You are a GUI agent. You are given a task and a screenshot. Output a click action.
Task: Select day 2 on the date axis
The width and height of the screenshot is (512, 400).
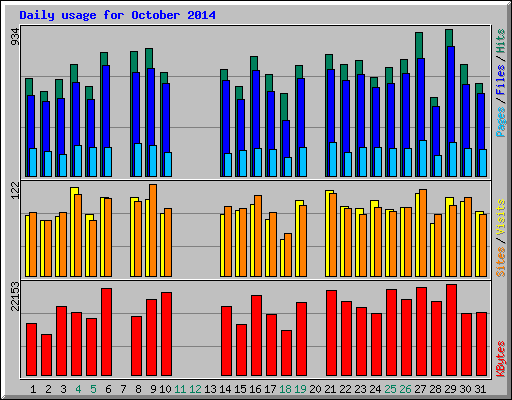48,389
